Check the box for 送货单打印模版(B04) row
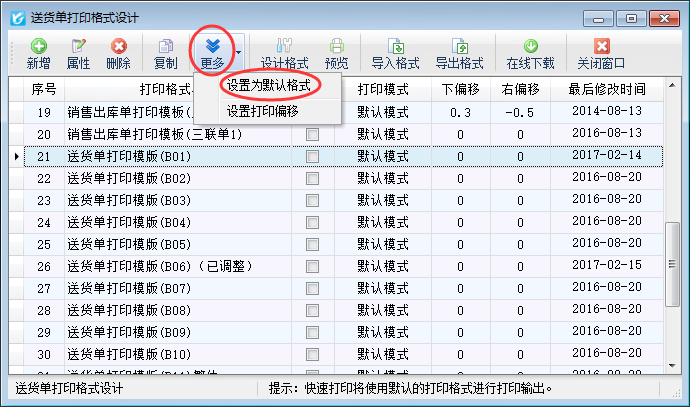Screen dimensions: 690x407 tap(313, 222)
